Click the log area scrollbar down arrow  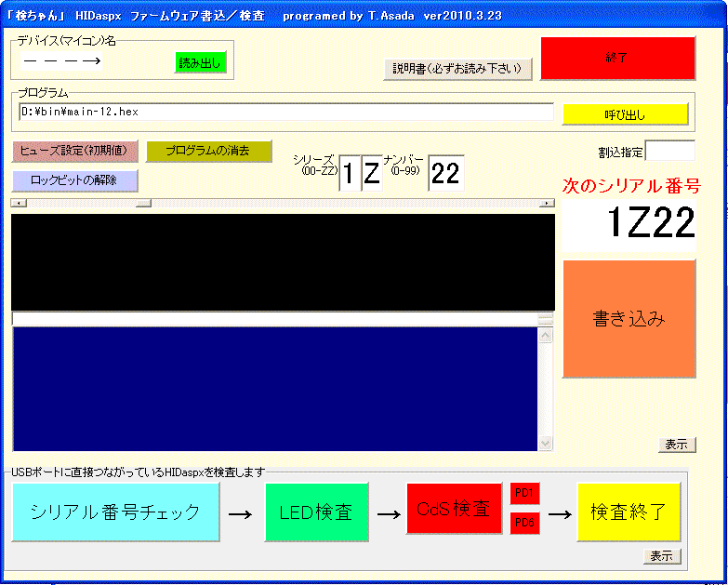[546, 444]
